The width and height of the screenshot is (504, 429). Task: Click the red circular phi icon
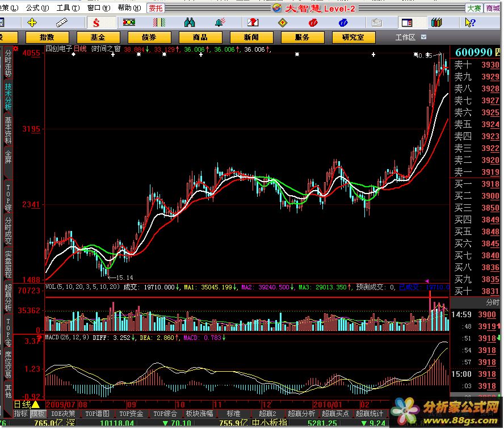(x=313, y=23)
